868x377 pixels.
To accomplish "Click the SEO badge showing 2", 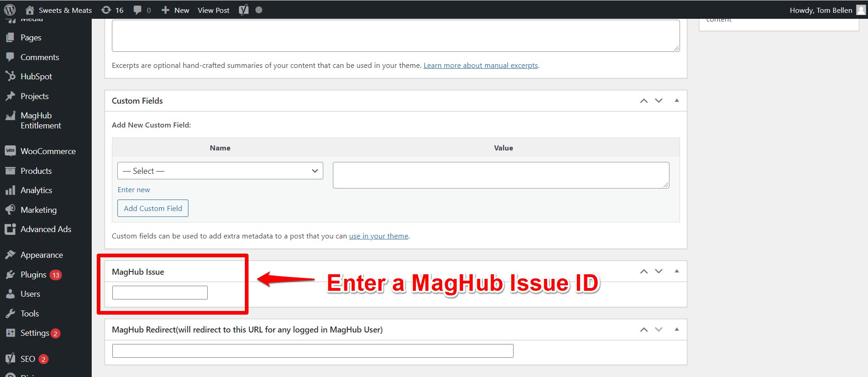I will pos(44,359).
